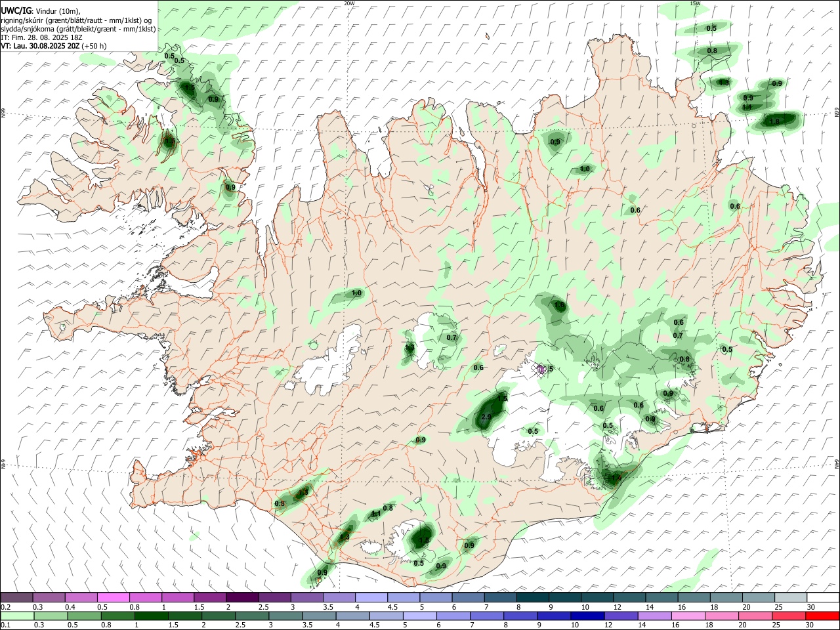This screenshot has height=630, width=840.
Task: Click the violet swatch labelled 14, lower legend row
Action: point(654,616)
